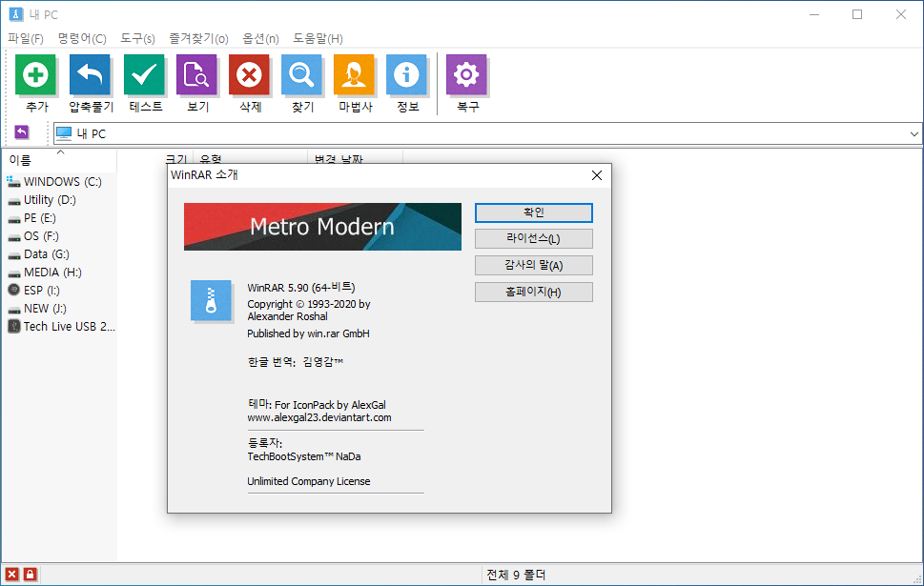Screen dimensions: 924x586
Task: Click 'Published by win.rar GmbH' text
Action: (308, 333)
